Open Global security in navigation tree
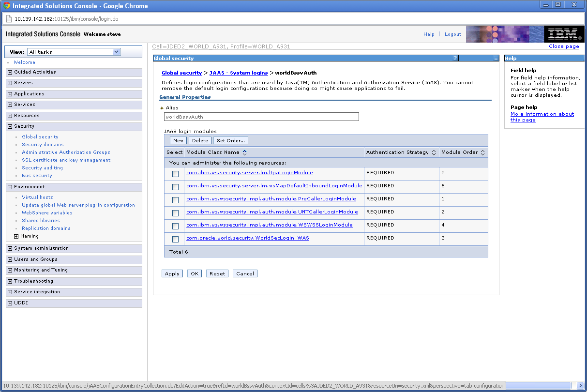This screenshot has width=587, height=392. pyautogui.click(x=40, y=137)
